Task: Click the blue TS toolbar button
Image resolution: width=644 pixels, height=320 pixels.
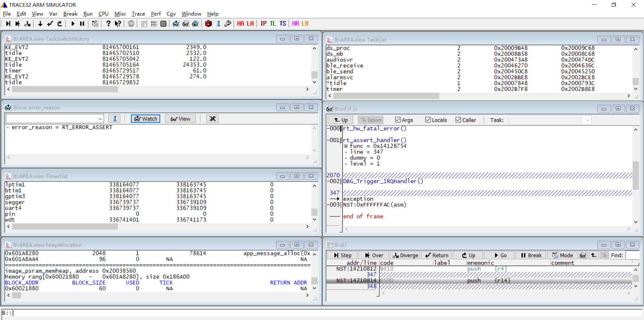Action: pyautogui.click(x=283, y=23)
